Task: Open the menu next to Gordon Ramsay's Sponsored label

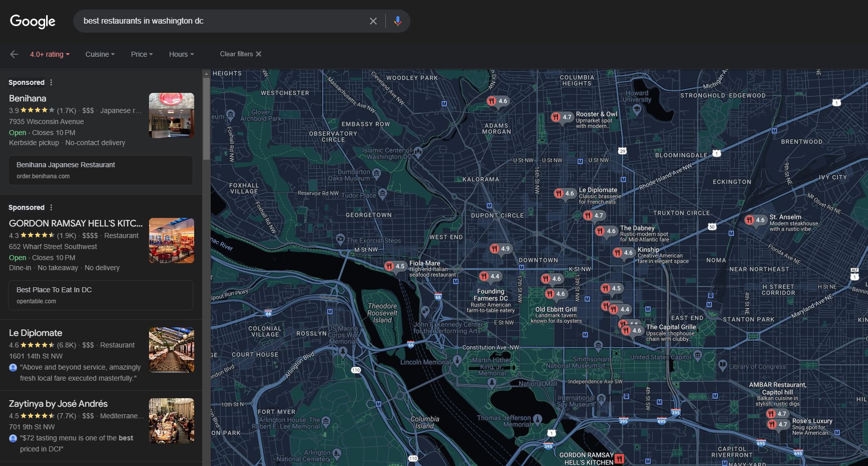Action: pos(51,207)
